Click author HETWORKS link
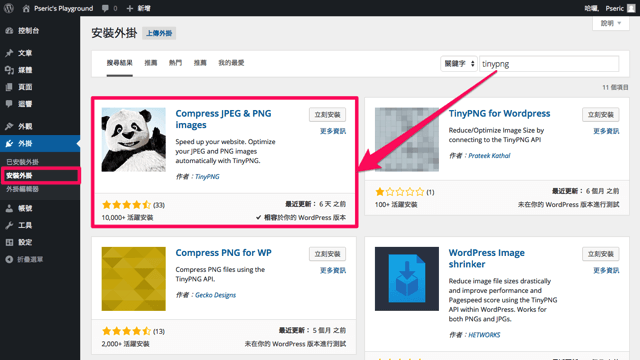The image size is (640, 360). coord(484,335)
